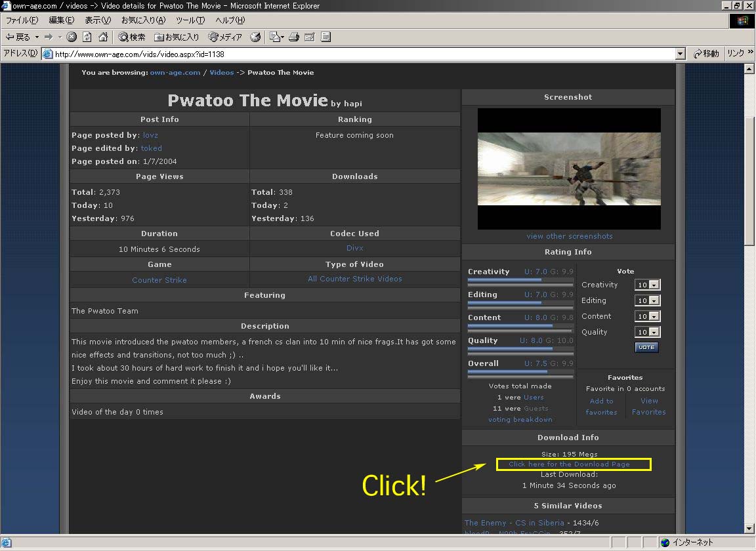The width and height of the screenshot is (756, 551).
Task: Click 'The Pwatoo Team' featuring text
Action: 105,311
